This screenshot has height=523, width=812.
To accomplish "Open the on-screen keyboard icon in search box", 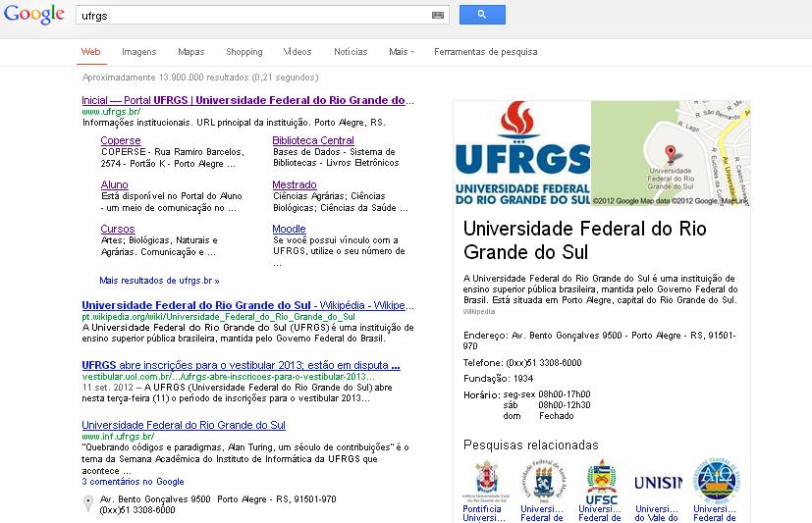I will [x=438, y=15].
